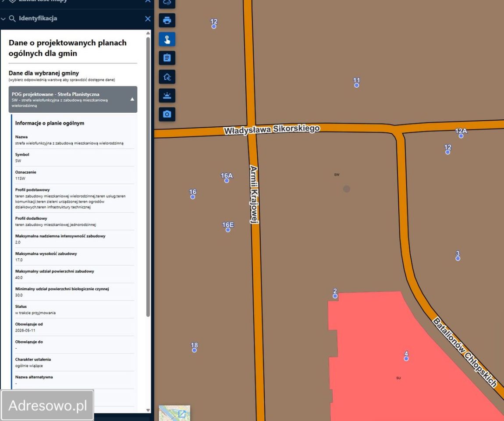The image size is (504, 421).
Task: Click the scrollbar up arrow
Action: point(148,33)
